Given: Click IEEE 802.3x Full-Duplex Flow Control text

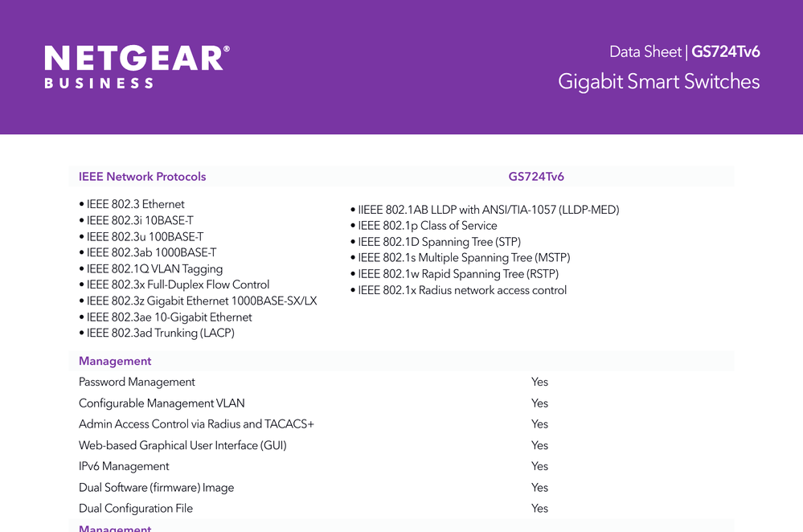Looking at the screenshot, I should 178,284.
